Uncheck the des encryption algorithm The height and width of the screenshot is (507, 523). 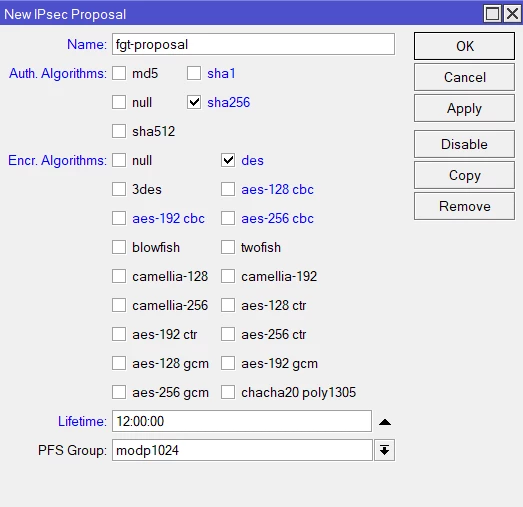228,160
